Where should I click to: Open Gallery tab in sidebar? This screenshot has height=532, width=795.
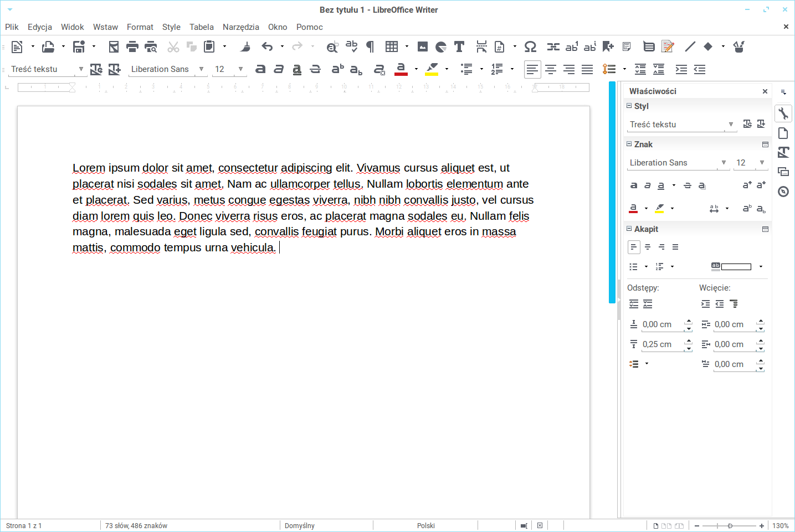point(783,172)
